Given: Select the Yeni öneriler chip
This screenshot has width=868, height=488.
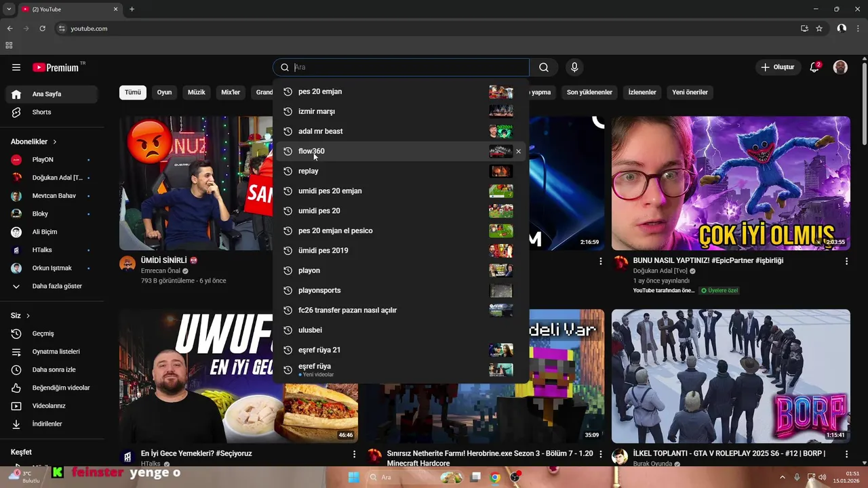Looking at the screenshot, I should coord(690,92).
